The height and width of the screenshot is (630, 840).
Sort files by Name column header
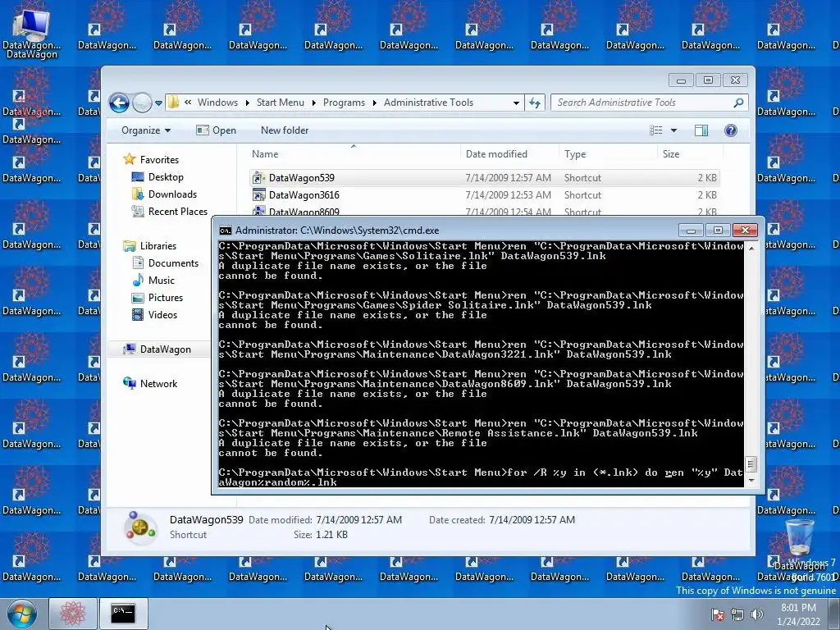pos(353,153)
